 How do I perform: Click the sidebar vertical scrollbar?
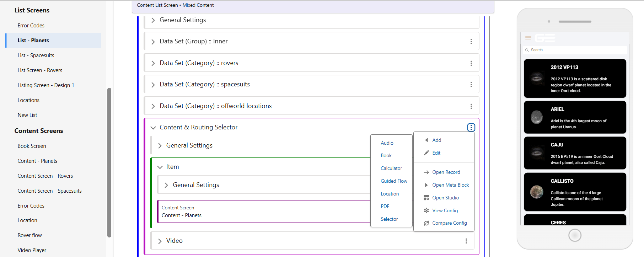click(x=109, y=162)
